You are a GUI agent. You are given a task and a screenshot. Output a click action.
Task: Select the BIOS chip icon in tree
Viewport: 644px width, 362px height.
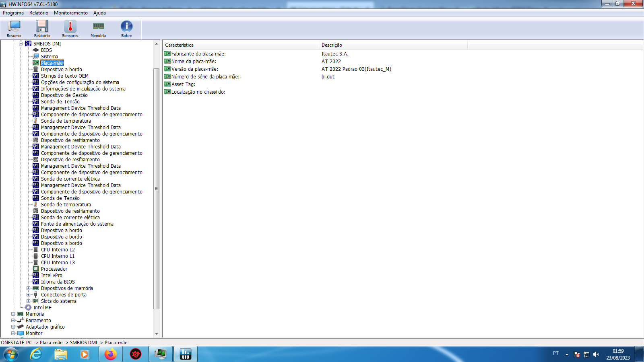(36, 50)
